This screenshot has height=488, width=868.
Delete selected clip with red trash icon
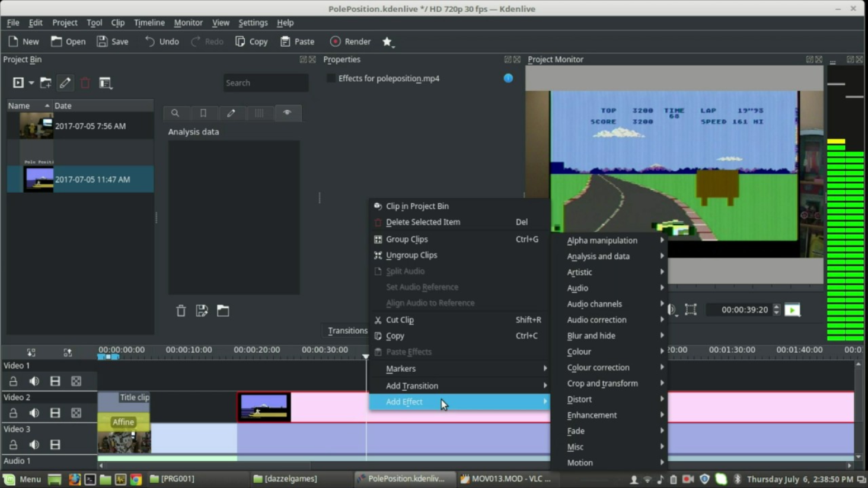coord(85,83)
